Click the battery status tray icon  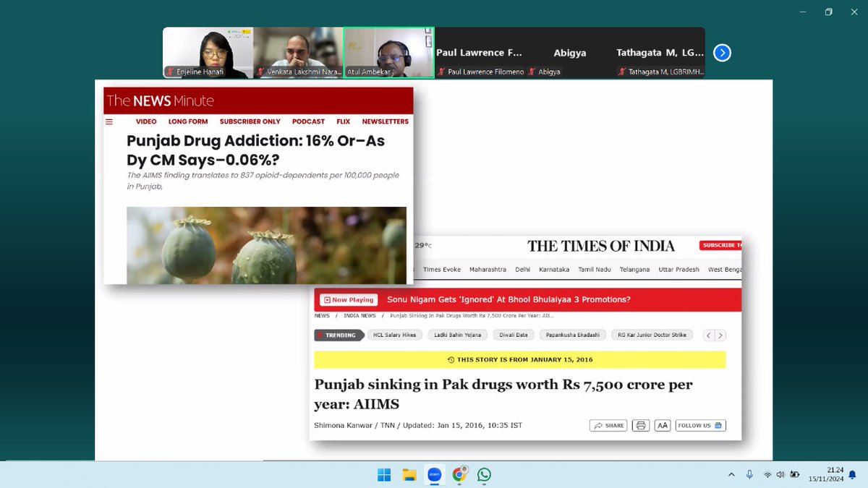795,475
